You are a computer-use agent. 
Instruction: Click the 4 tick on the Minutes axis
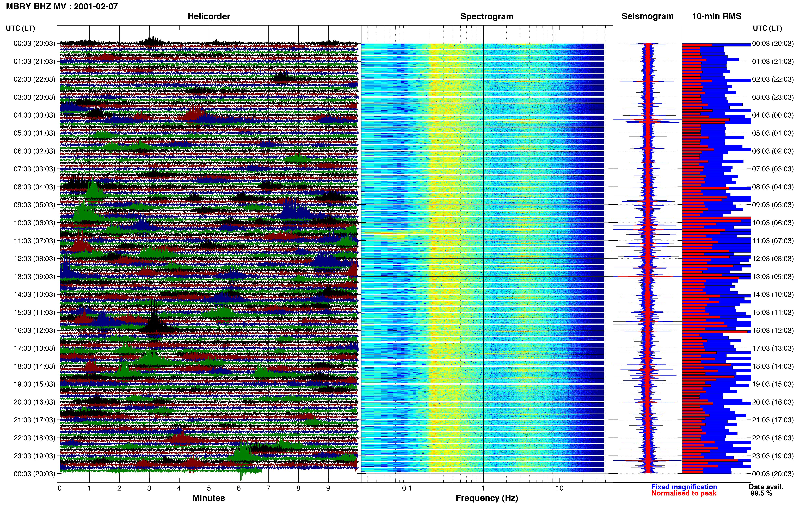pos(179,488)
